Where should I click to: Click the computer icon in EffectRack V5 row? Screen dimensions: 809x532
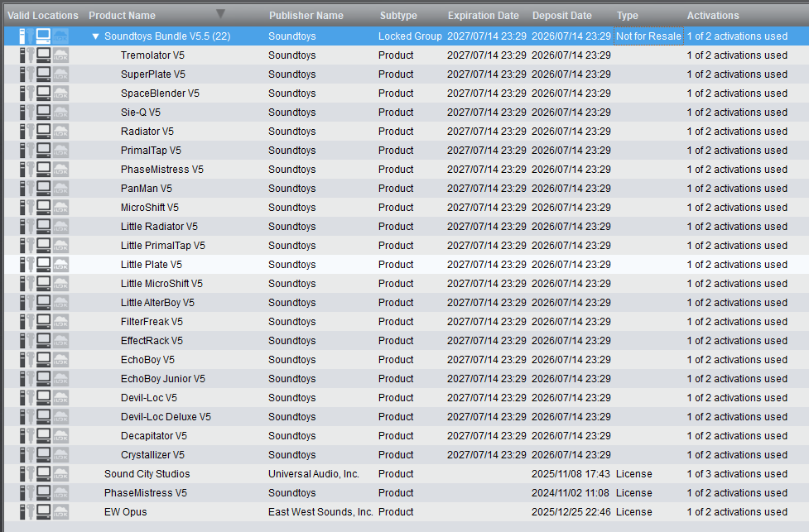[x=43, y=341]
